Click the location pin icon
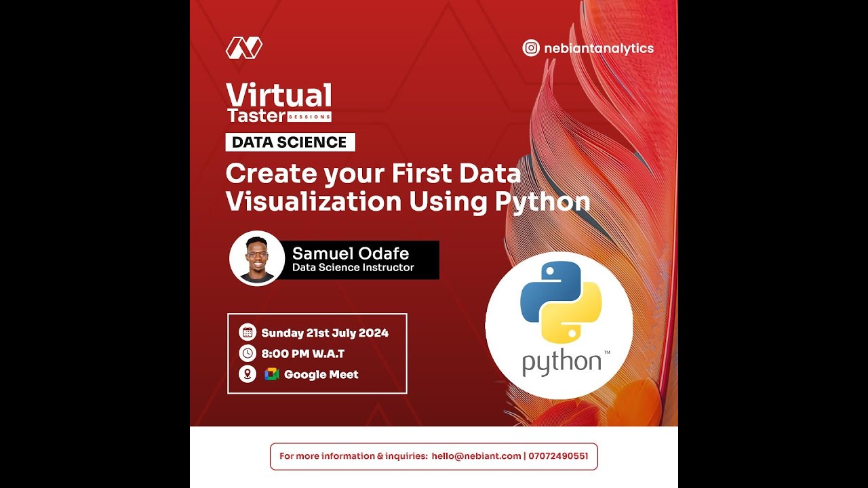The width and height of the screenshot is (868, 488). pyautogui.click(x=248, y=374)
